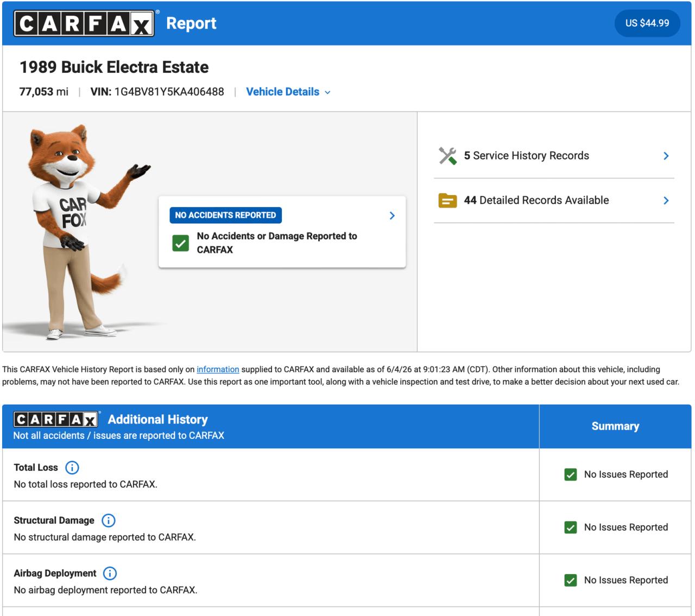The height and width of the screenshot is (616, 695).
Task: Click the green check beside No Accidents or Damage
Action: click(180, 243)
